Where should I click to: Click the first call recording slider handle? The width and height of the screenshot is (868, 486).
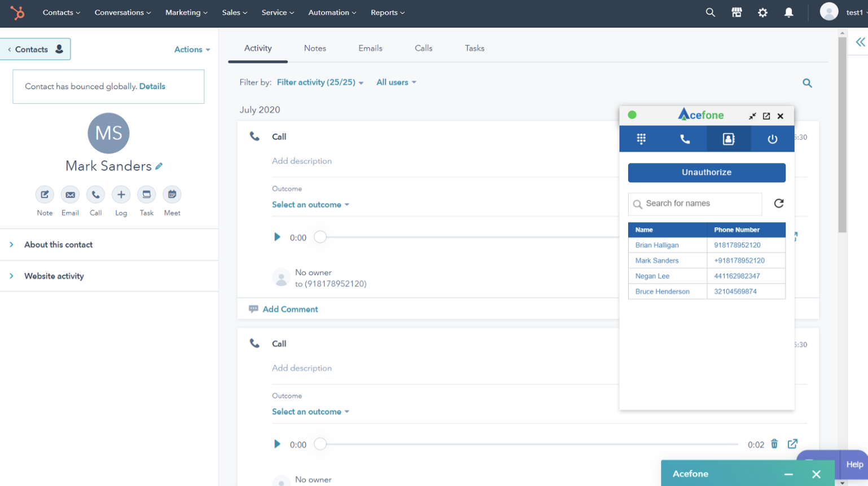coord(320,237)
